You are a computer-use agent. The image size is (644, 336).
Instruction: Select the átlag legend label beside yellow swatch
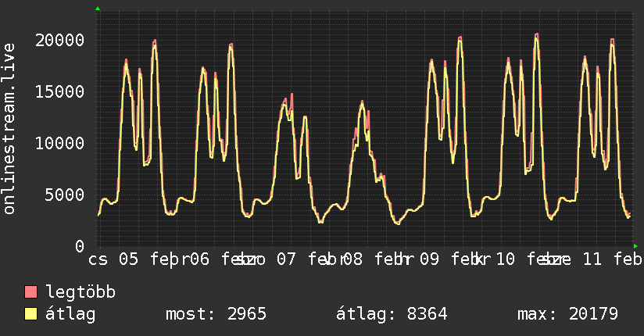point(70,314)
